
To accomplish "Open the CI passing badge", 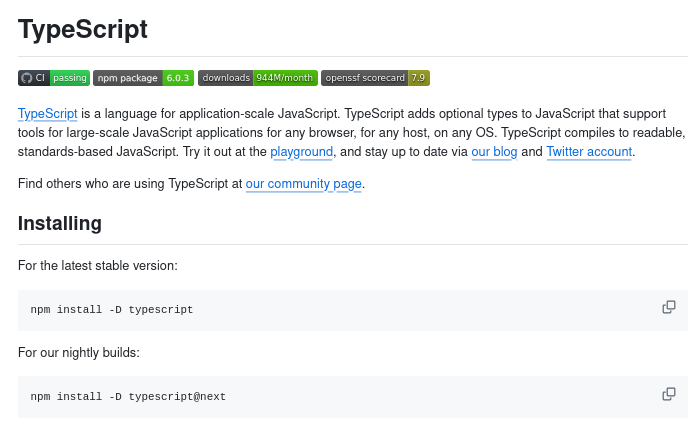I will (54, 78).
